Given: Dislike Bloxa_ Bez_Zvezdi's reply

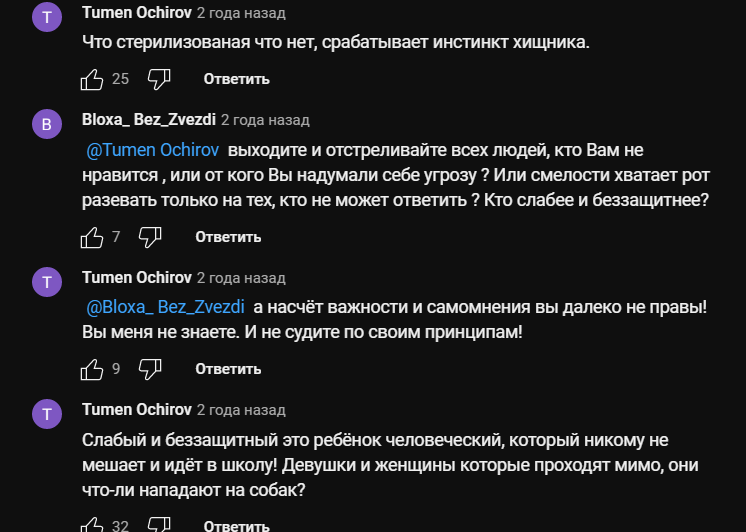Looking at the screenshot, I should click(x=150, y=237).
